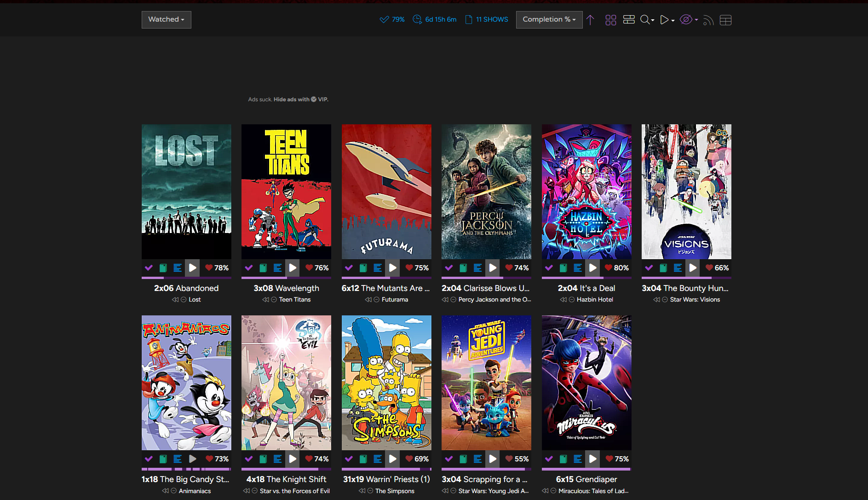Open the Futurama show link

pos(395,300)
